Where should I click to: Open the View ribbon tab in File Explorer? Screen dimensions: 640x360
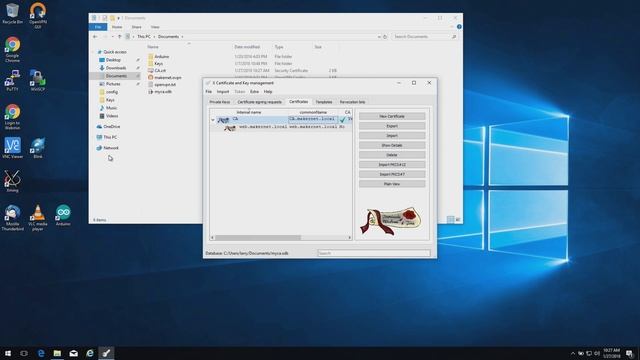click(x=155, y=27)
